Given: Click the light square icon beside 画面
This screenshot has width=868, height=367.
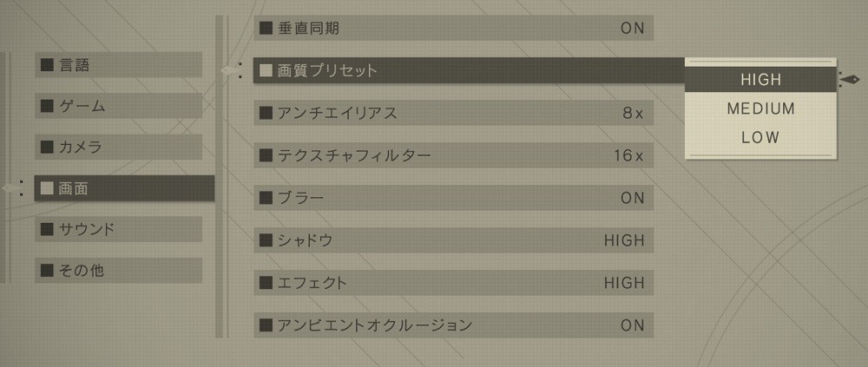Looking at the screenshot, I should (x=48, y=188).
